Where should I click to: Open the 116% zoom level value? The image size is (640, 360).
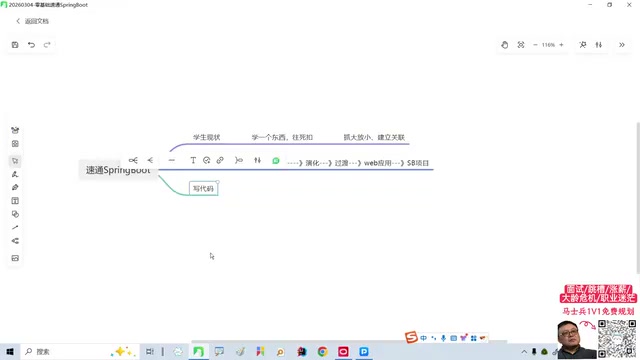[548, 45]
